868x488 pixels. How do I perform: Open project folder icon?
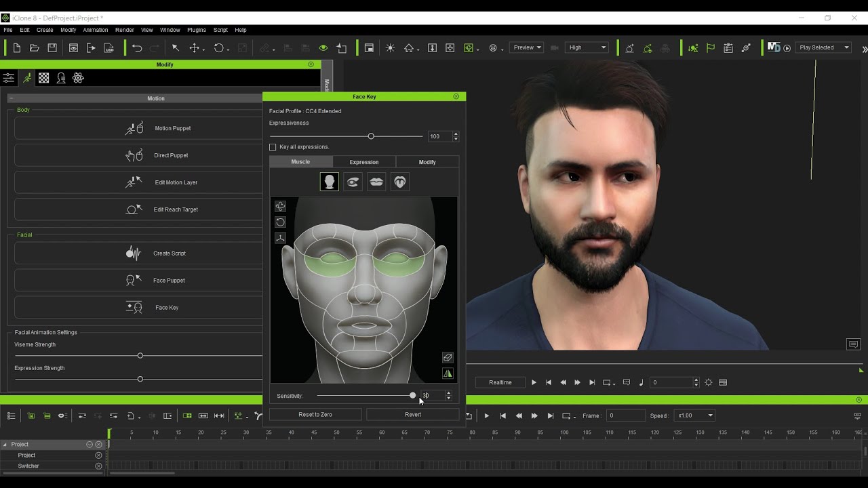pyautogui.click(x=35, y=47)
